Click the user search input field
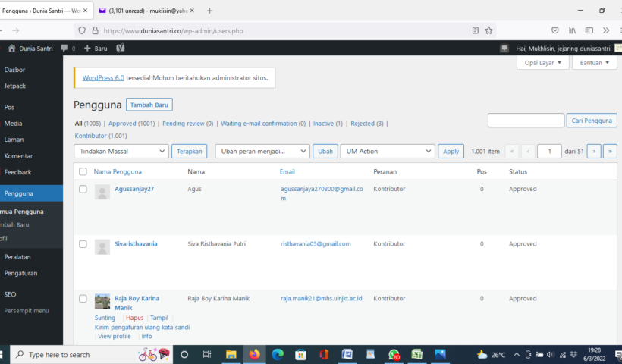 (x=526, y=121)
